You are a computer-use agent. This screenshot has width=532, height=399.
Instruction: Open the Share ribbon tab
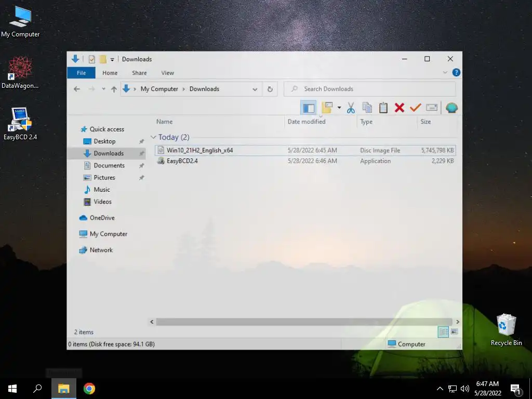(139, 73)
